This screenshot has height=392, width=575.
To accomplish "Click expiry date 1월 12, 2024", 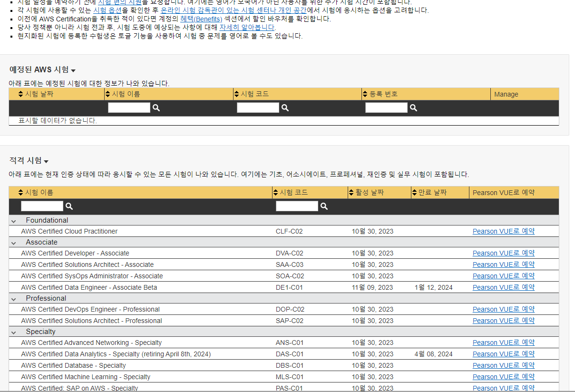I will tap(434, 287).
